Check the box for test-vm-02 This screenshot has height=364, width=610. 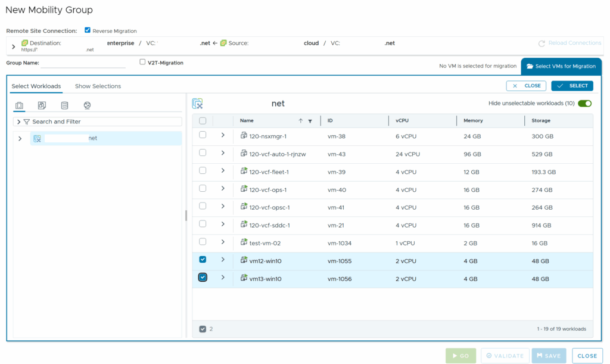tap(203, 242)
